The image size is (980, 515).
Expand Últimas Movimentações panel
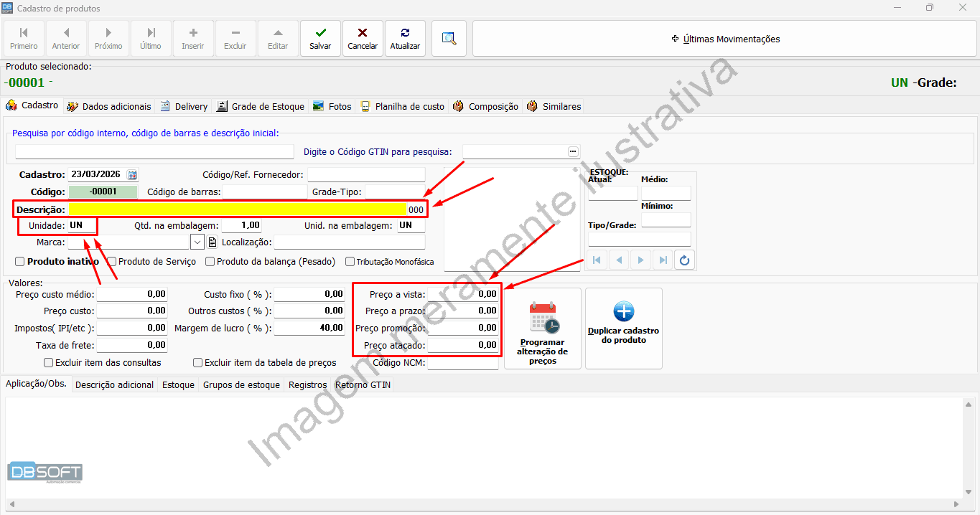[724, 39]
